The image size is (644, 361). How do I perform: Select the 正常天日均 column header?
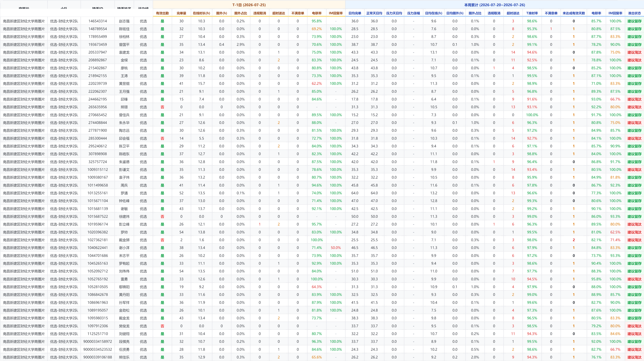(374, 13)
